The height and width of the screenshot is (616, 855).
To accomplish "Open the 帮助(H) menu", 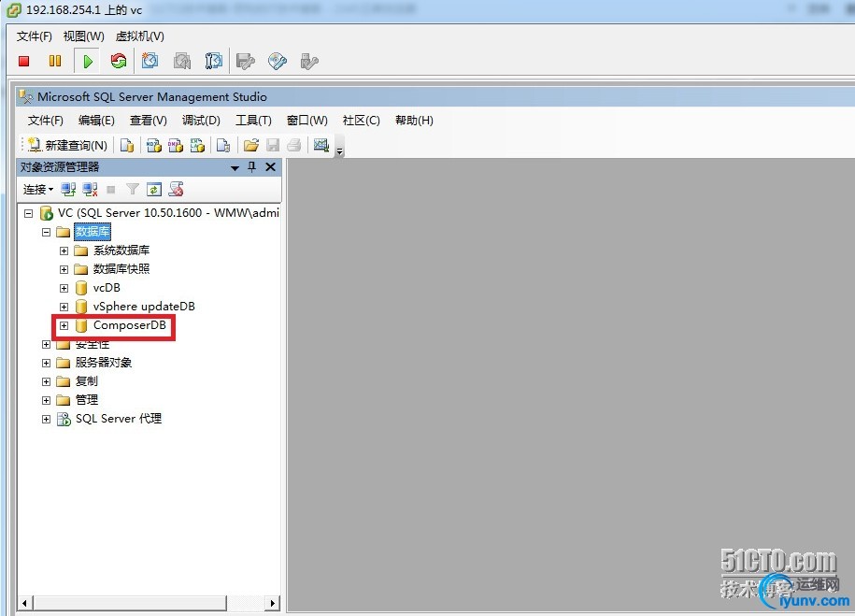I will [x=414, y=120].
